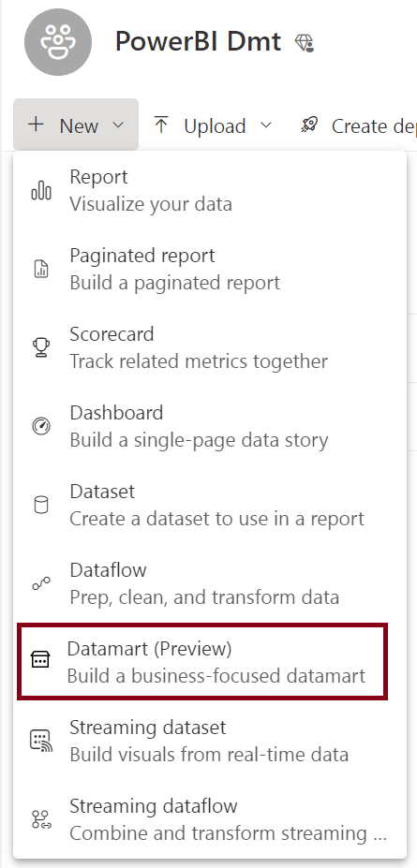Click the premium diamond icon beside workspace name
Image resolution: width=417 pixels, height=868 pixels.
[x=305, y=43]
